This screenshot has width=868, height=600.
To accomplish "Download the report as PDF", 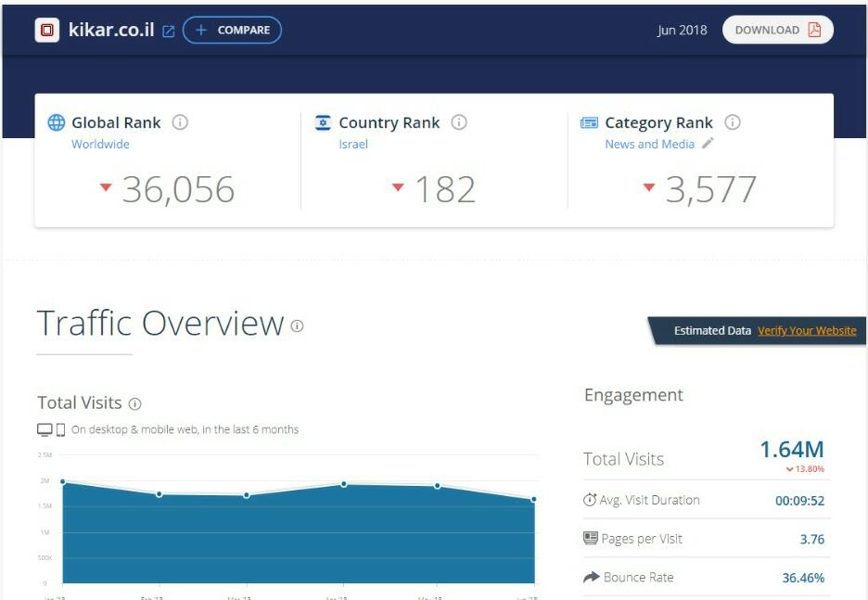I will pyautogui.click(x=777, y=30).
